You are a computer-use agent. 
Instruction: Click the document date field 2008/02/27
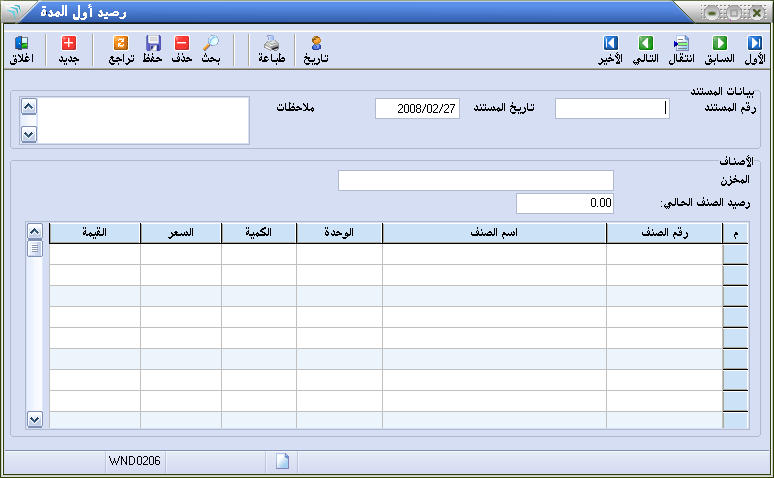click(417, 109)
